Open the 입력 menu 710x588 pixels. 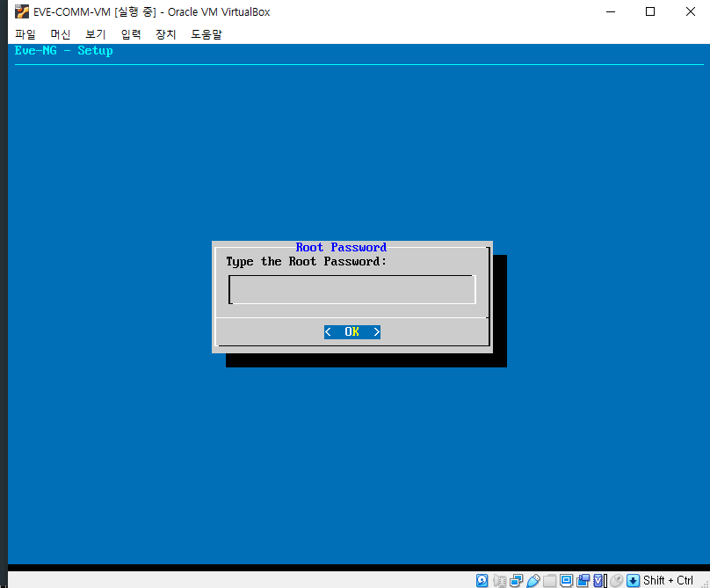(131, 34)
